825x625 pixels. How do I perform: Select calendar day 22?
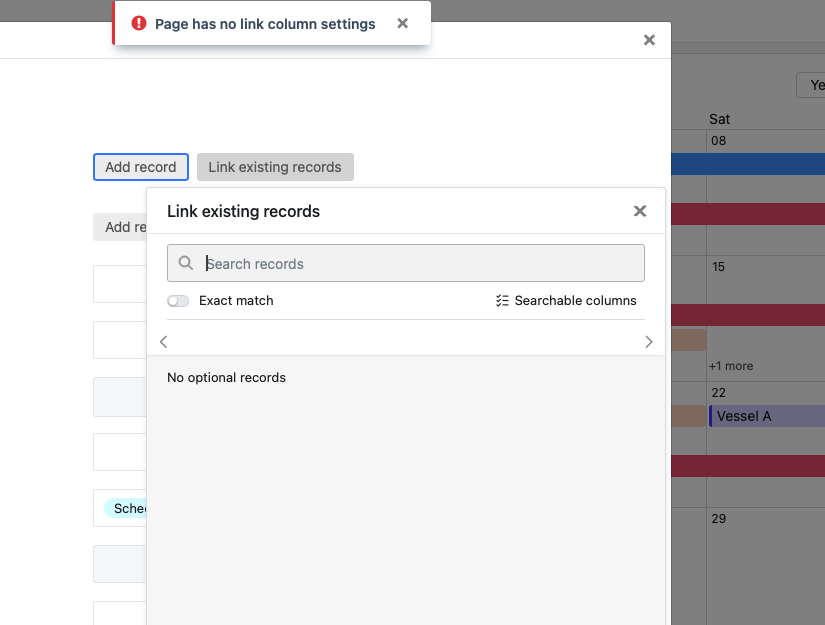coord(718,392)
